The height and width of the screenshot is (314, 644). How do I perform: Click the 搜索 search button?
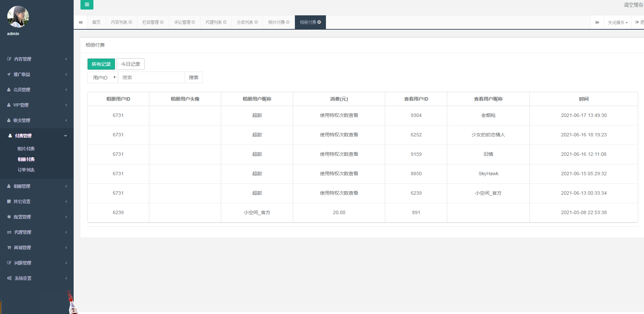[194, 77]
